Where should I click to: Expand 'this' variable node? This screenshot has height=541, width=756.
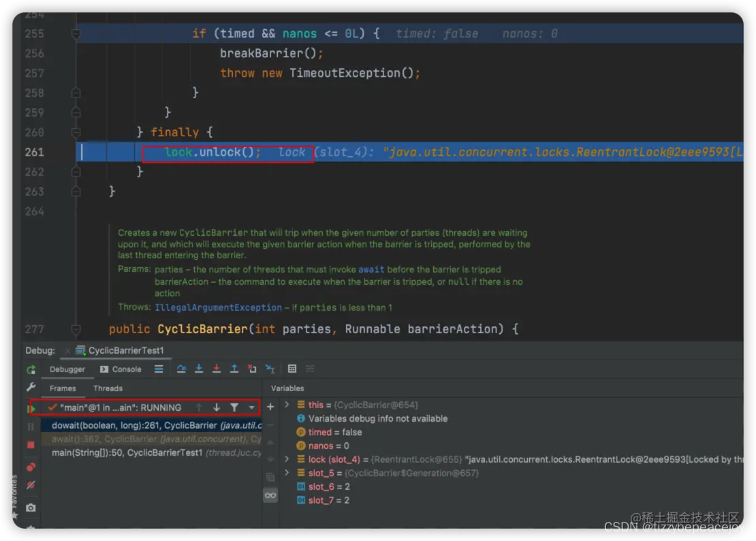pos(287,405)
